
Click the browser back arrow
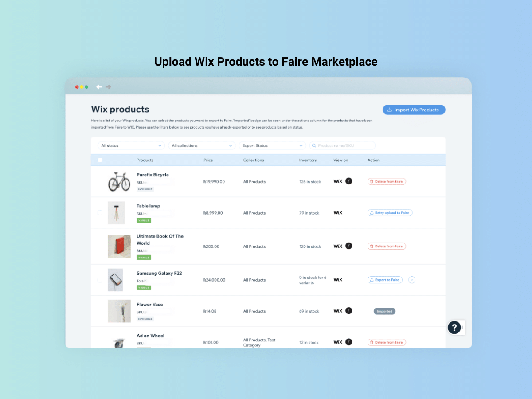[99, 87]
